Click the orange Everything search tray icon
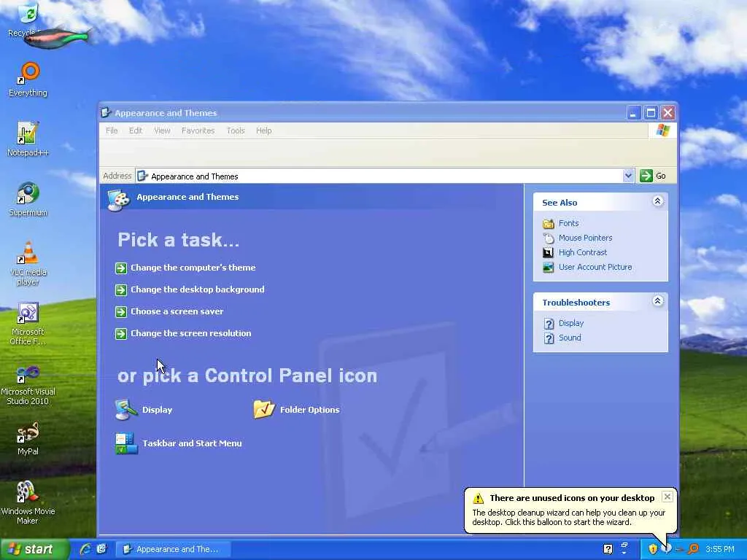747x560 pixels. pyautogui.click(x=694, y=549)
